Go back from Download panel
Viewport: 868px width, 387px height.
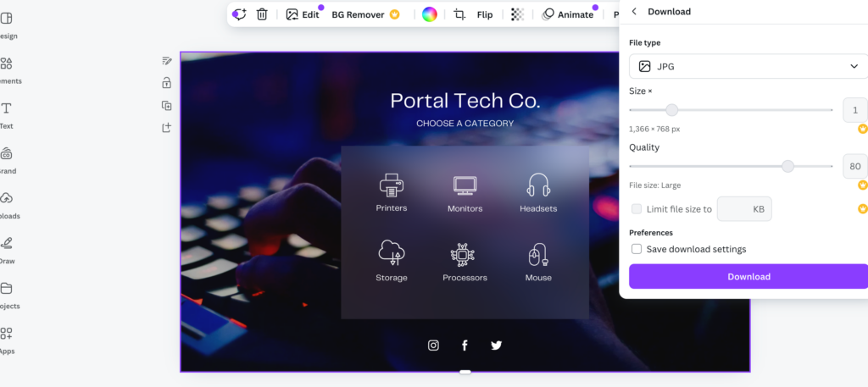[634, 12]
